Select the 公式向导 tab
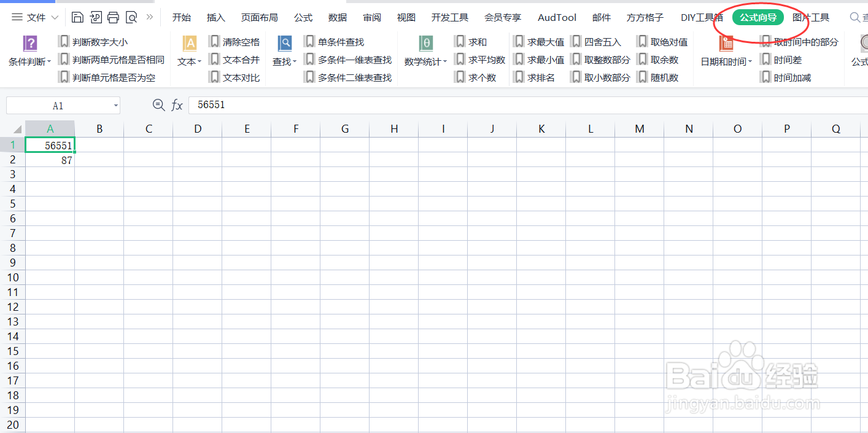This screenshot has height=433, width=868. (758, 17)
